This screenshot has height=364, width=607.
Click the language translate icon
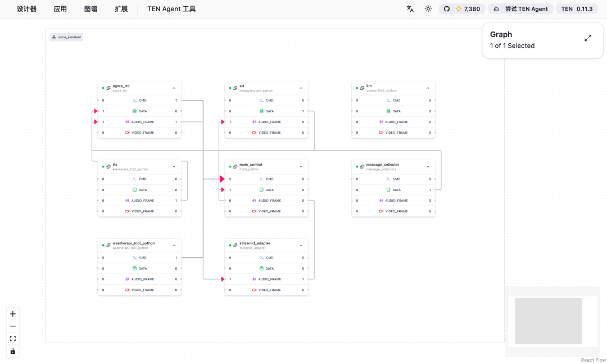tap(410, 9)
